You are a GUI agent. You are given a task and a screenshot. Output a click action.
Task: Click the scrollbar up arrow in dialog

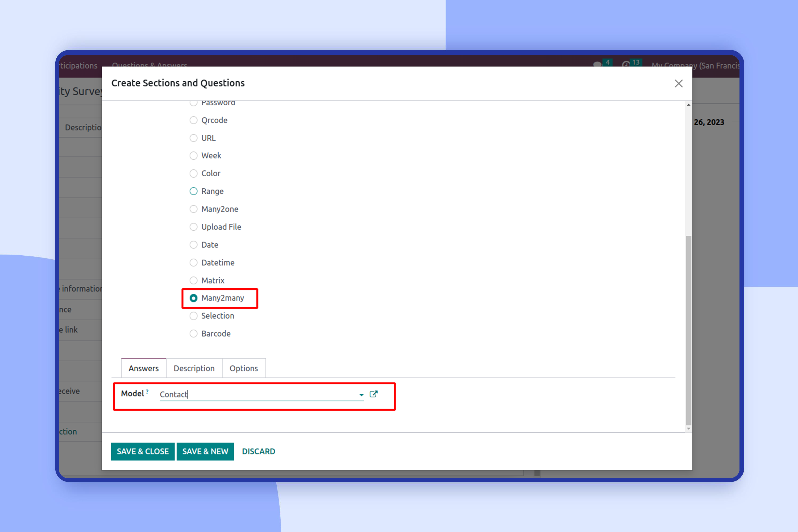[688, 105]
